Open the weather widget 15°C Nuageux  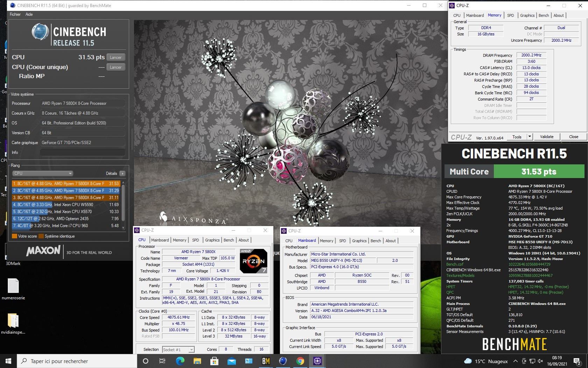point(486,361)
